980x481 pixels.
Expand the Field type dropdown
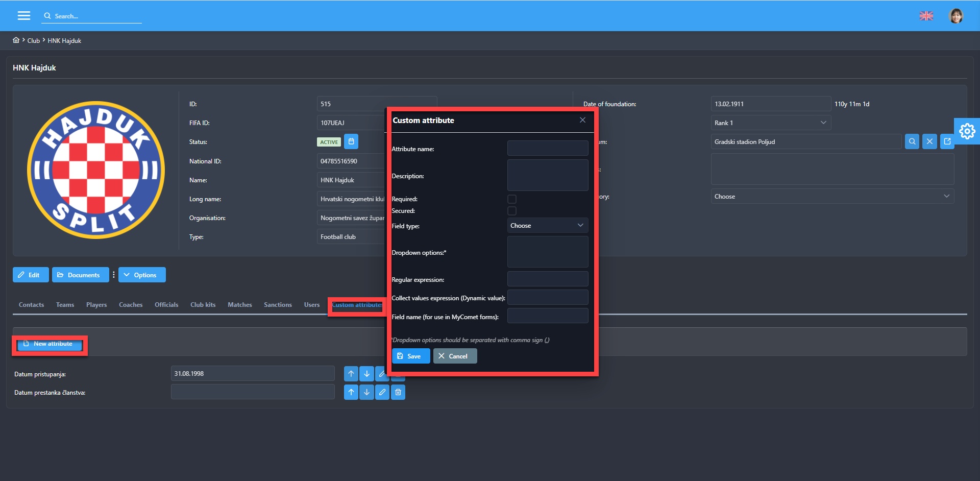[547, 226]
